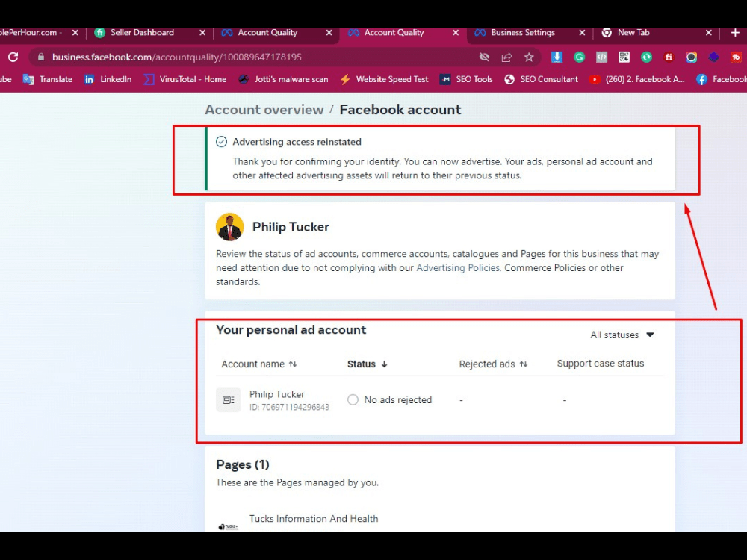
Task: Go to Account overview breadcrumb
Action: [x=264, y=110]
